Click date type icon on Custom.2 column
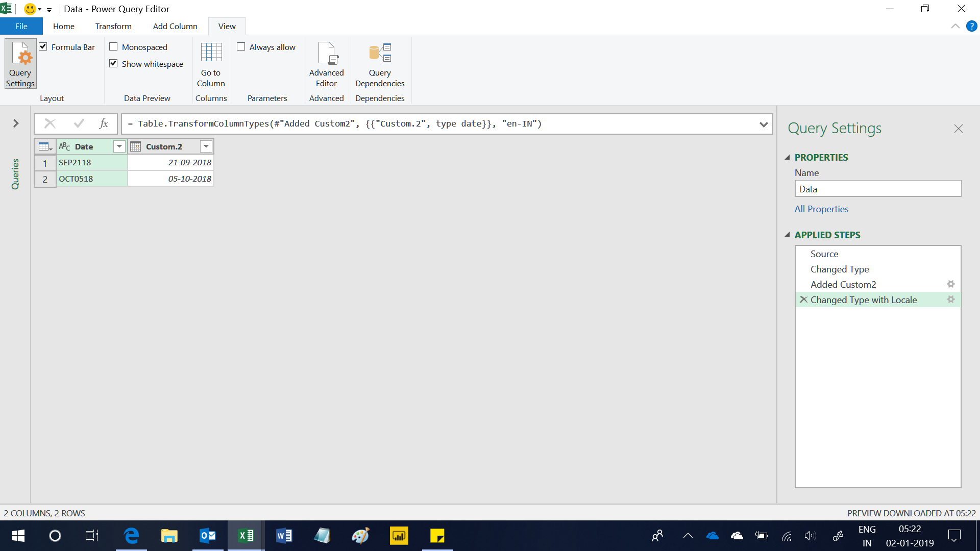 135,147
